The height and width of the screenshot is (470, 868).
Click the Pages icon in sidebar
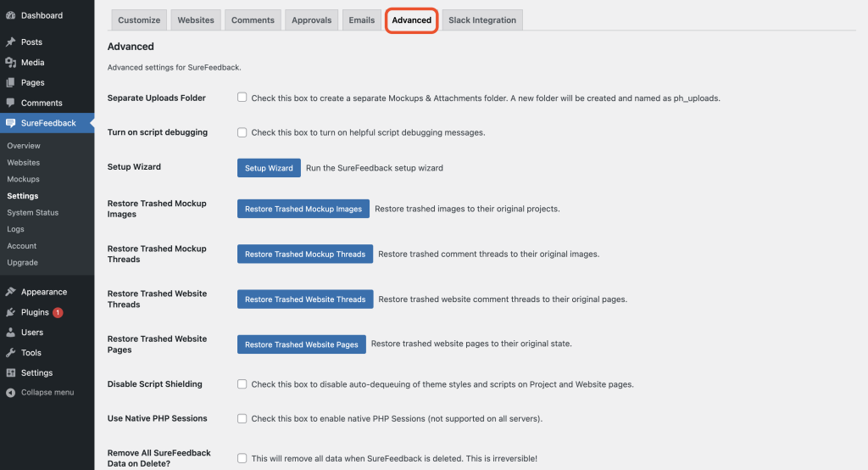[x=10, y=82]
